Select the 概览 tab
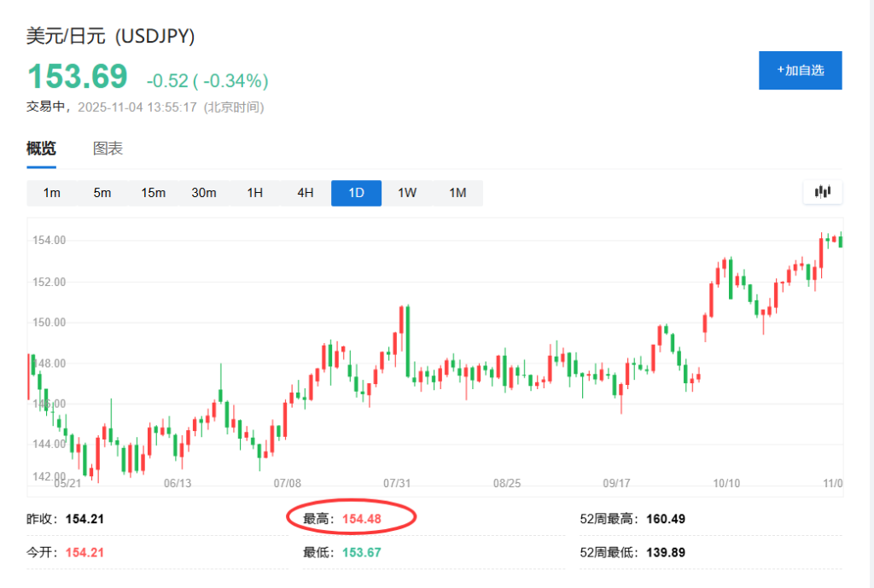This screenshot has height=588, width=874. click(x=39, y=148)
